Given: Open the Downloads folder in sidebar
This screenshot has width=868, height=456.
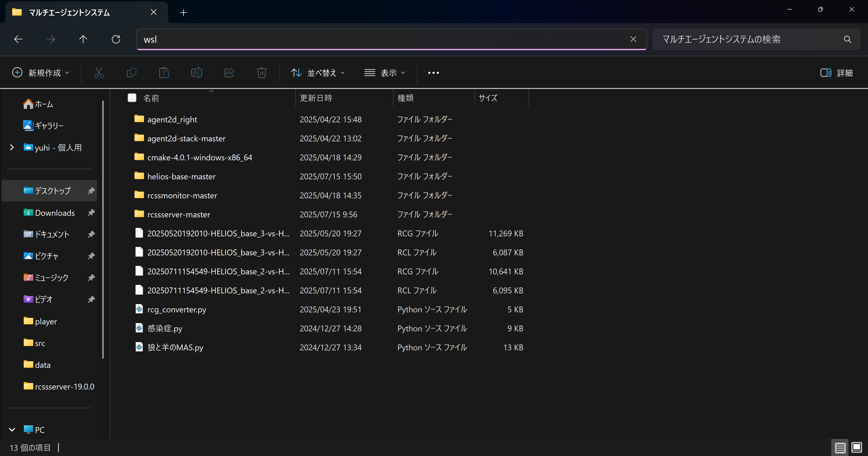Looking at the screenshot, I should point(54,212).
